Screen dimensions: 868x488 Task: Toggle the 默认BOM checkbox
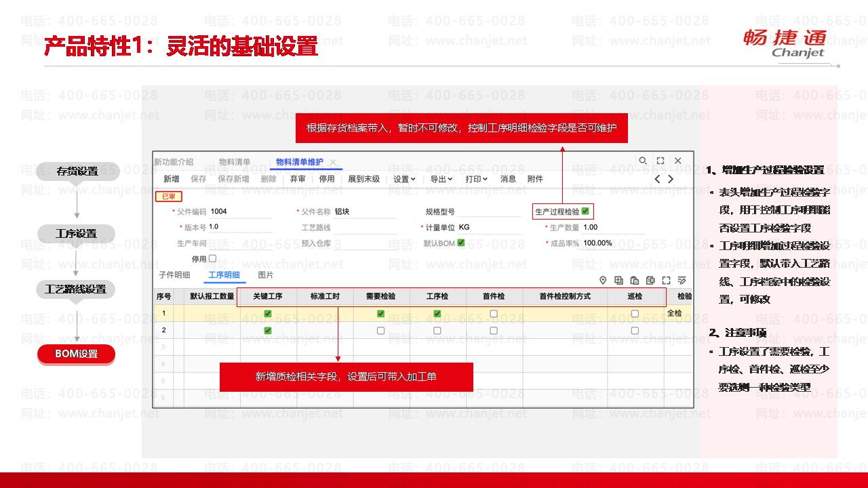coord(461,243)
